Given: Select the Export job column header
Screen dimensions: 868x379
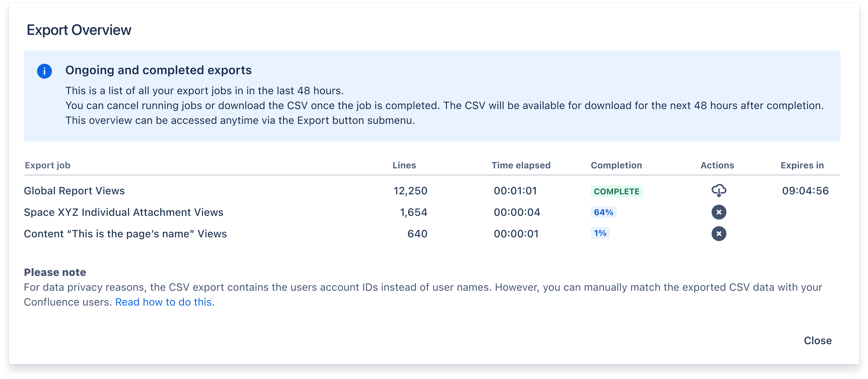Looking at the screenshot, I should click(47, 165).
